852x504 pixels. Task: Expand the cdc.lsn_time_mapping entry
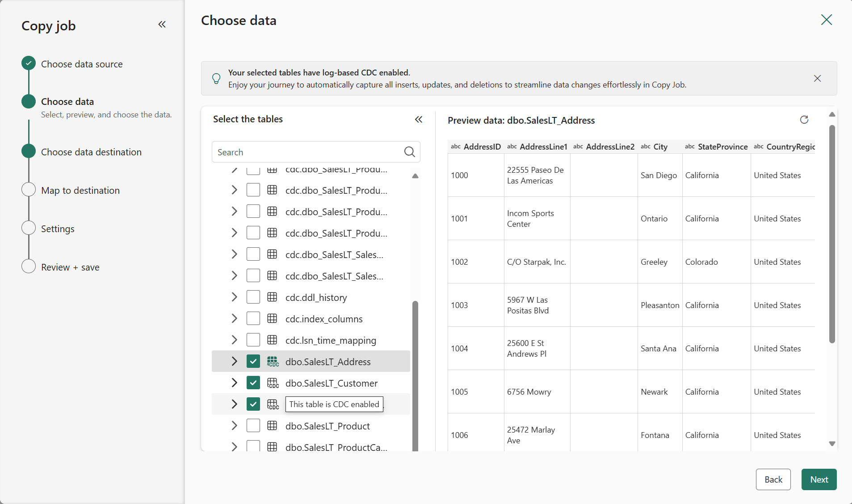click(234, 340)
